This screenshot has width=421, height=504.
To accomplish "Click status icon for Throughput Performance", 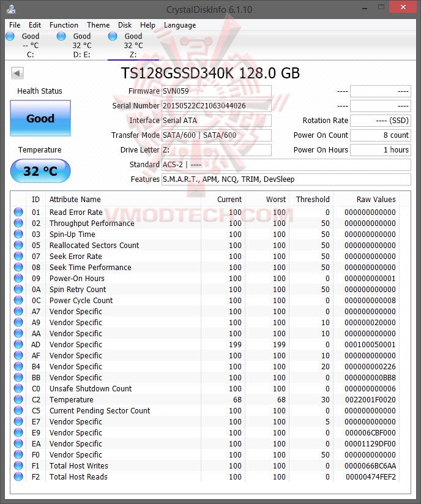I will 18,223.
